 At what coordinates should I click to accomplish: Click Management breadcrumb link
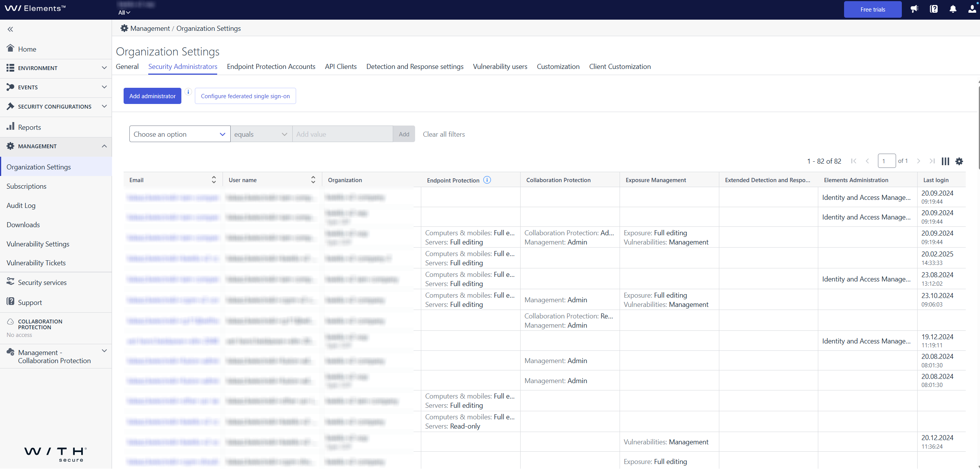click(150, 28)
